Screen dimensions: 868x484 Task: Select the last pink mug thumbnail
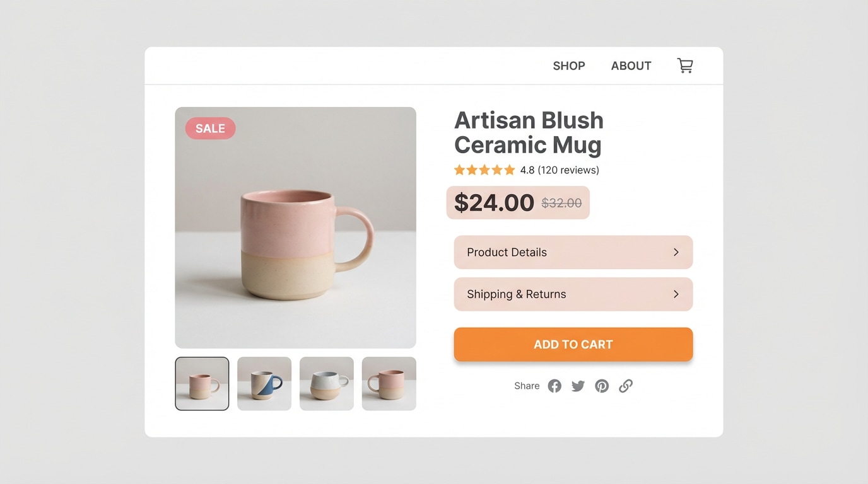click(x=389, y=383)
